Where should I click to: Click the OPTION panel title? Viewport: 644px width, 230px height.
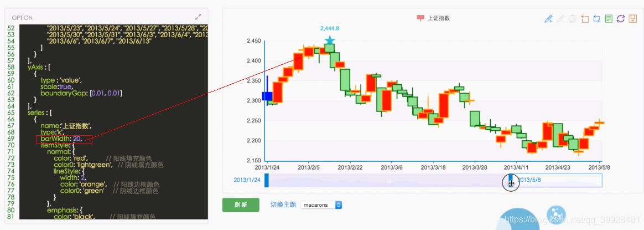pyautogui.click(x=22, y=18)
